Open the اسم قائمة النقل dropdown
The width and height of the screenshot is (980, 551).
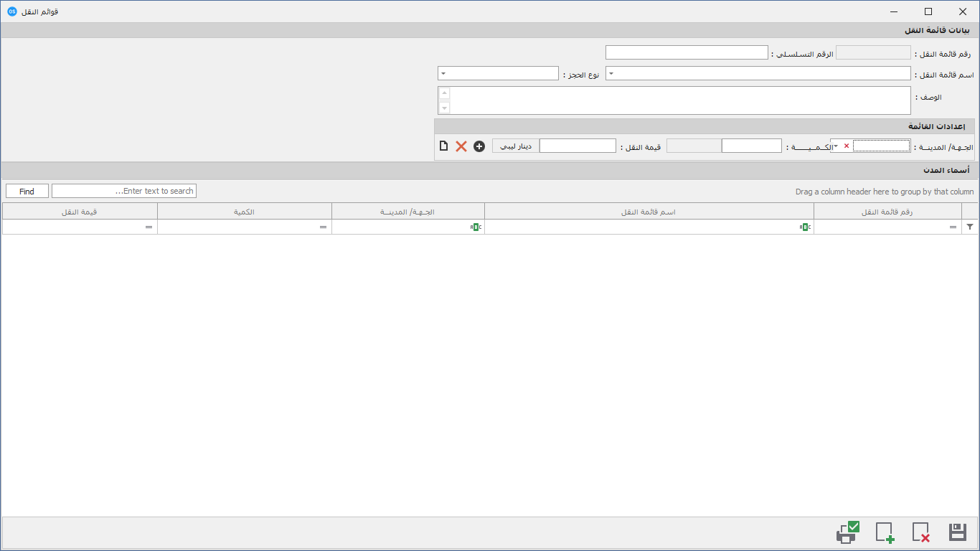(x=611, y=73)
